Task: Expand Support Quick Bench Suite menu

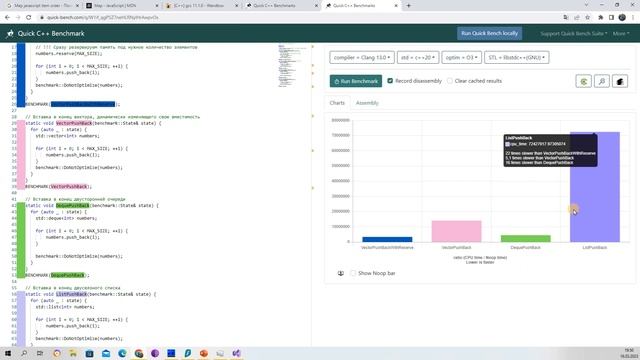Action: 573,33
